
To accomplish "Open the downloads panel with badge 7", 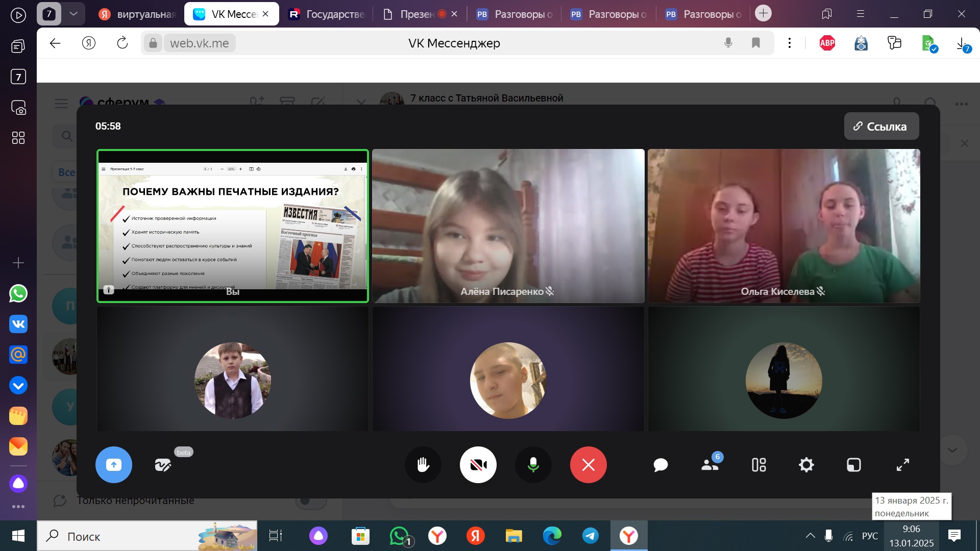I will 963,45.
